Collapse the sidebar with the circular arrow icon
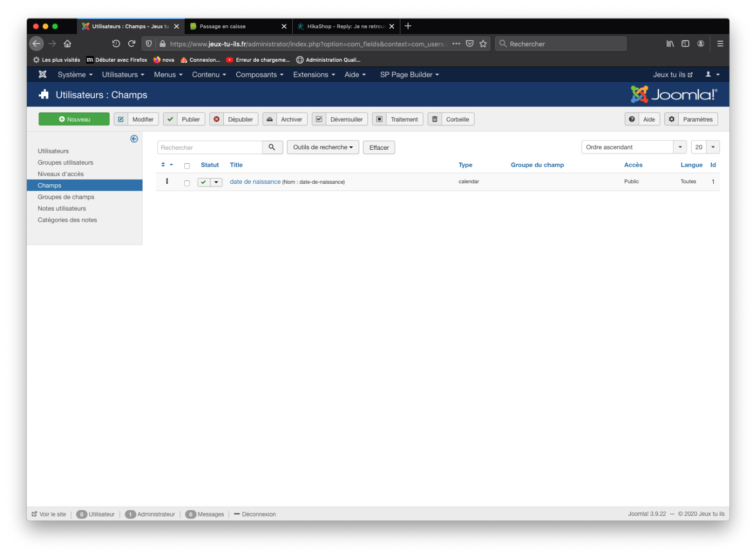 coord(134,139)
